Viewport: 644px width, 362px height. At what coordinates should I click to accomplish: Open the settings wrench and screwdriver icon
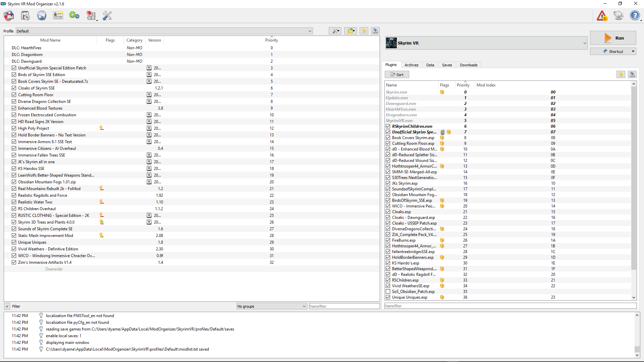(107, 15)
